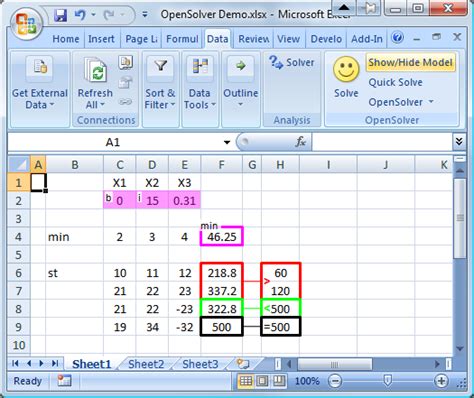
Task: Open the Page Layout ribbon tab
Action: pos(141,39)
